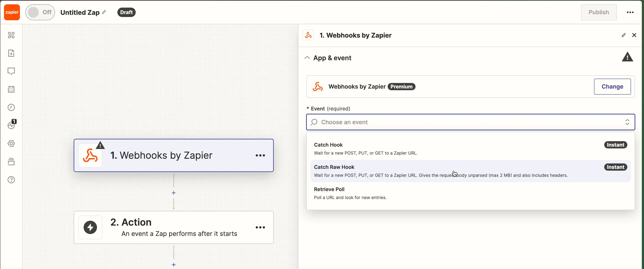Open the Zap file details sidebar icon

(x=11, y=53)
